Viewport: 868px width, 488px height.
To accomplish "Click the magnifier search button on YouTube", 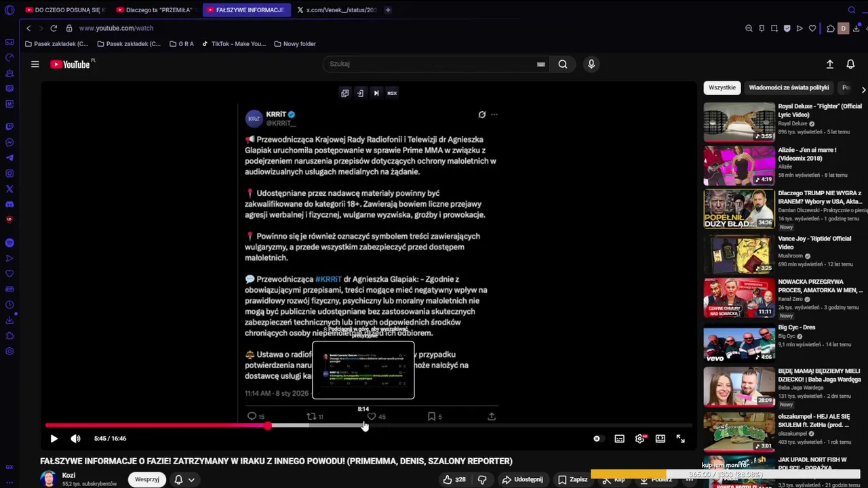I will 563,64.
